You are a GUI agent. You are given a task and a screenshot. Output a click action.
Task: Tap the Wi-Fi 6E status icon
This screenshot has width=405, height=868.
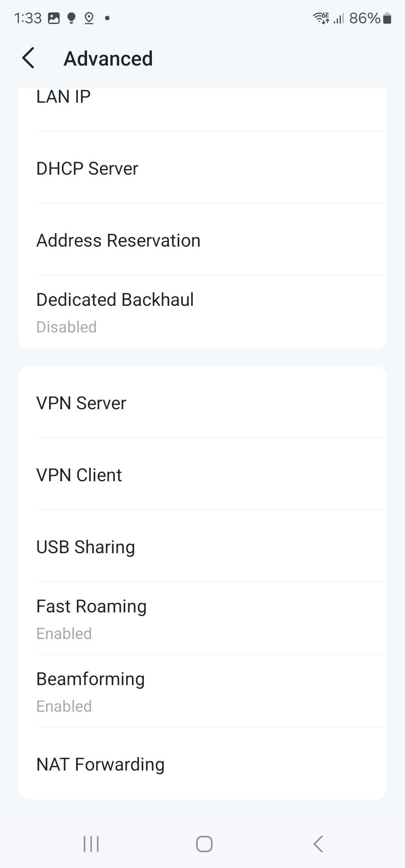(321, 18)
